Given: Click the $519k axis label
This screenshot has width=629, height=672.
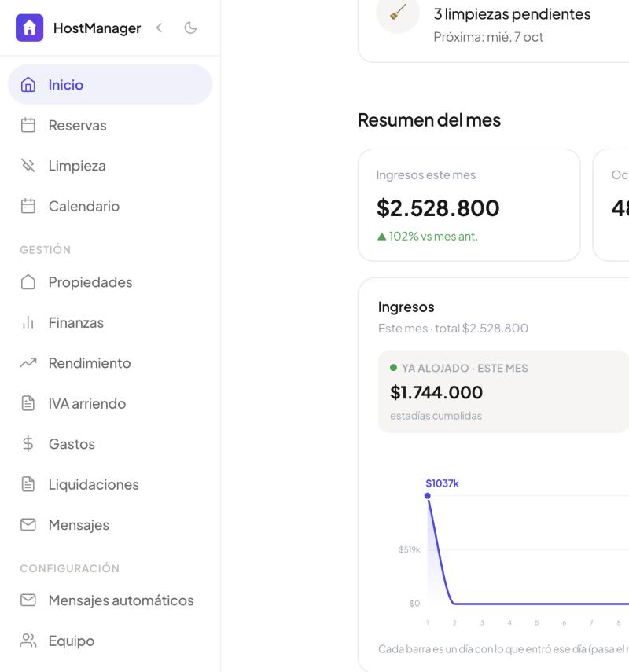Looking at the screenshot, I should pyautogui.click(x=410, y=549).
